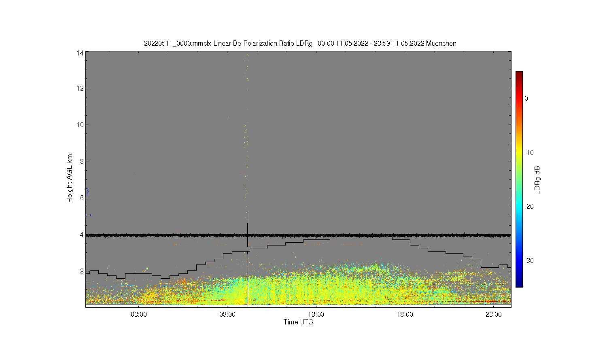Click the "8" height tick label
Image resolution: width=607 pixels, height=364 pixels.
[82, 161]
